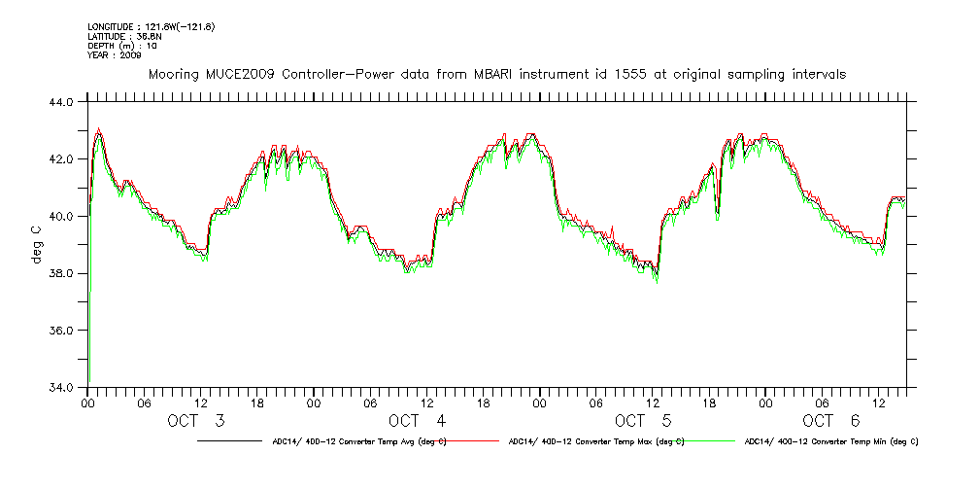
Task: Click the OCT 5 date label
Action: coord(643,421)
